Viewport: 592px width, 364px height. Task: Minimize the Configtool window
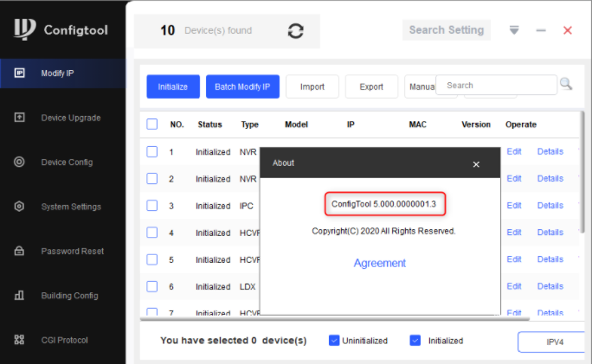tap(541, 30)
